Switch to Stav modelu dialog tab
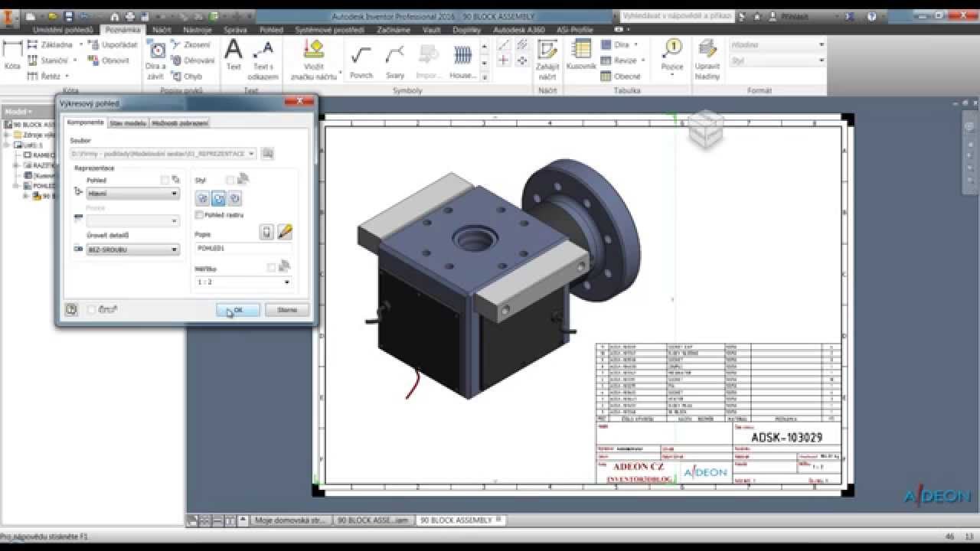The image size is (980, 551). pyautogui.click(x=128, y=122)
